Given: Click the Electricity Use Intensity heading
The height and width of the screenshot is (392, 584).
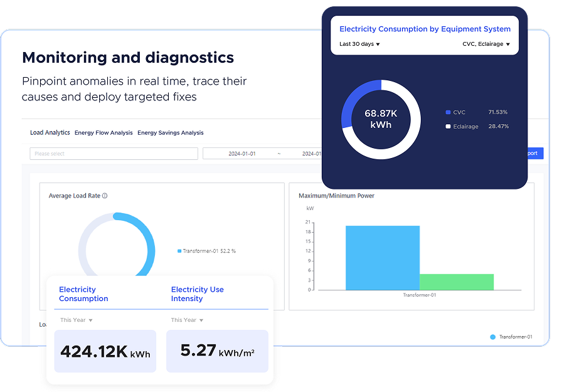Looking at the screenshot, I should 197,294.
